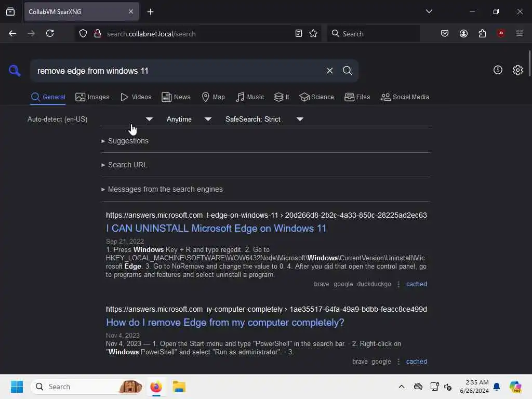
Task: Switch to the It tab
Action: click(x=282, y=97)
